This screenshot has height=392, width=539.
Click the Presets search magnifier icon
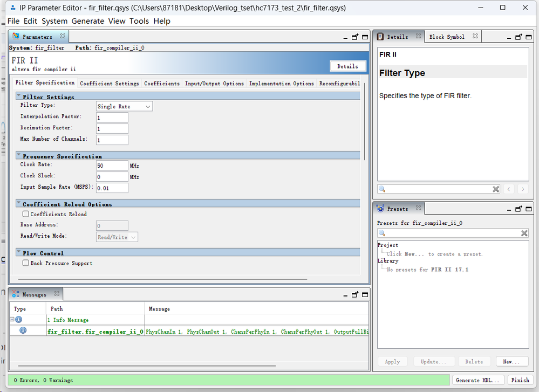tap(382, 233)
